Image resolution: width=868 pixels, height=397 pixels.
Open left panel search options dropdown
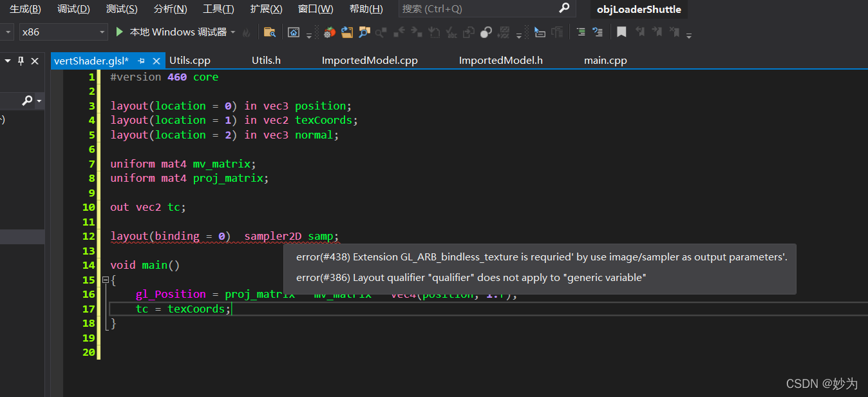pyautogui.click(x=39, y=101)
